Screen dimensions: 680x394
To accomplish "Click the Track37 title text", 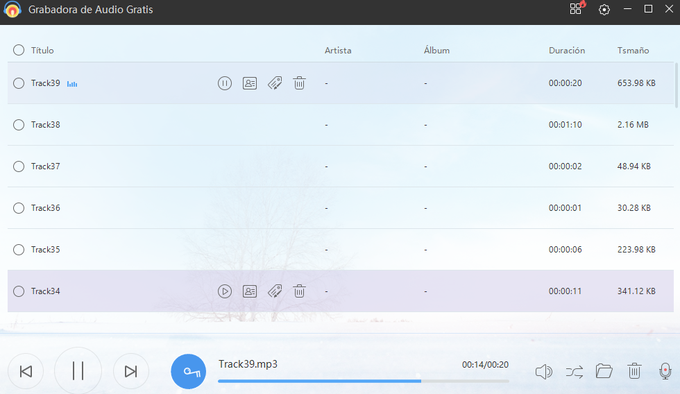I will coord(46,166).
